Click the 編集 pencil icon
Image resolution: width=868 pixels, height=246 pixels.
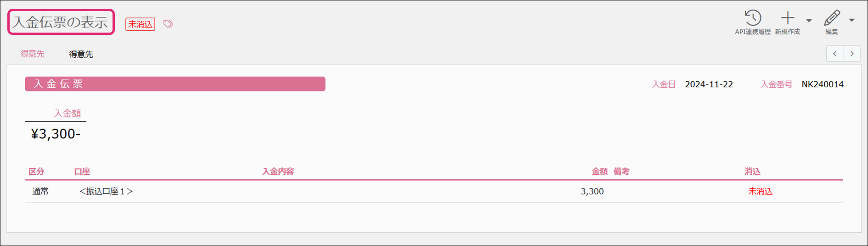point(832,18)
